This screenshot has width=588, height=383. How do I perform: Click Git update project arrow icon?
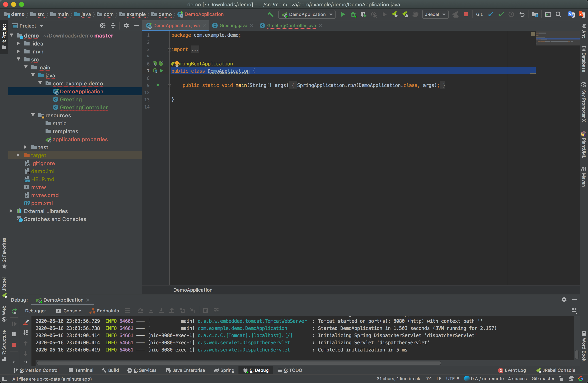(x=491, y=15)
